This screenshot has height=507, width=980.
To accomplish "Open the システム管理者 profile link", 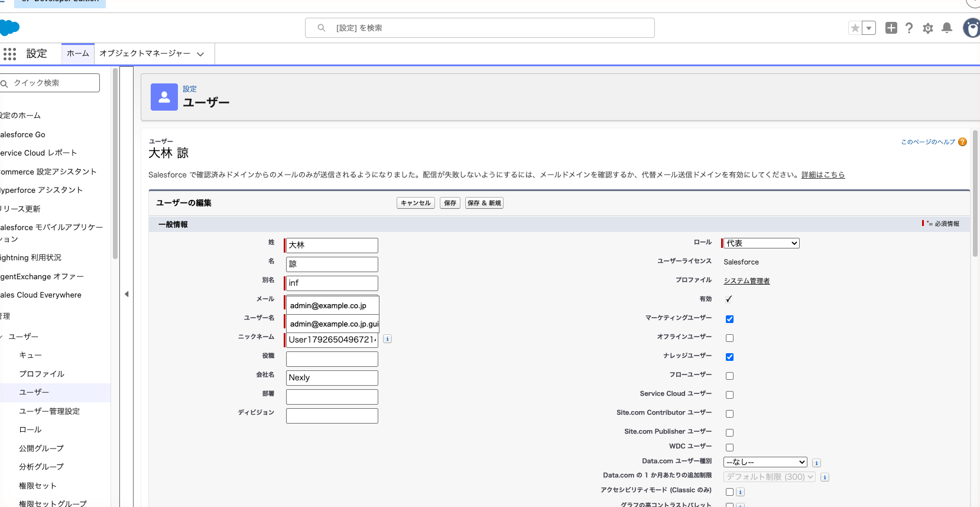I will 747,281.
